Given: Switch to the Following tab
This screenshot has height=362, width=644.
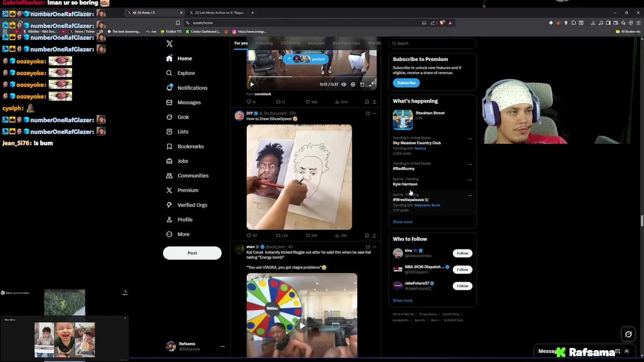Looking at the screenshot, I should pos(264,43).
